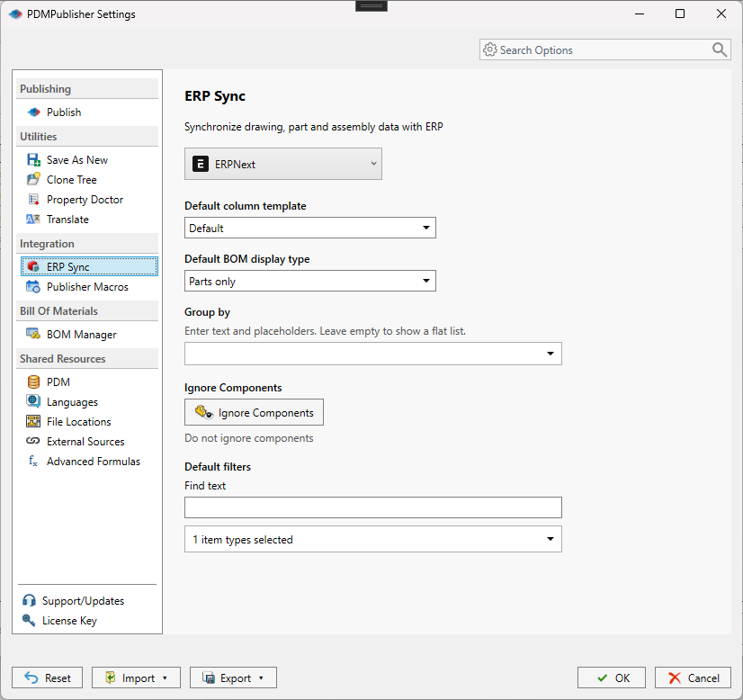The height and width of the screenshot is (700, 743).
Task: Click the Publish icon in sidebar
Action: pos(33,112)
